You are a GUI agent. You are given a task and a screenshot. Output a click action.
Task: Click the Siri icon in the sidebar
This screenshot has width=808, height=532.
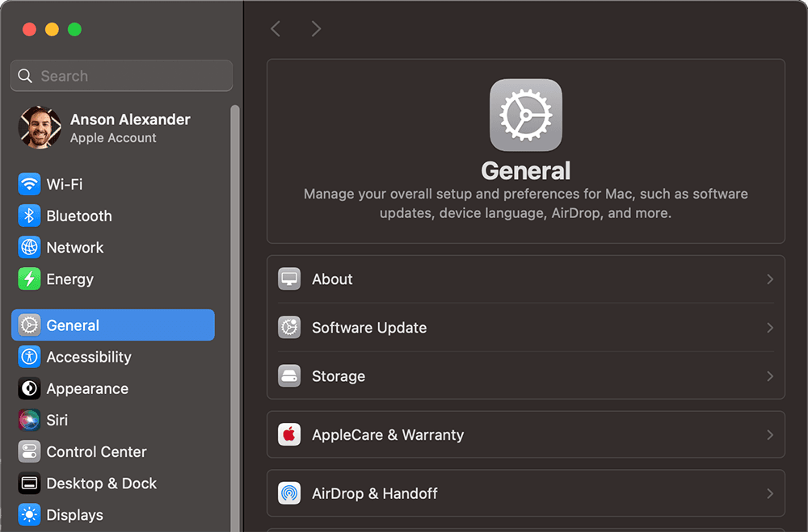point(29,420)
